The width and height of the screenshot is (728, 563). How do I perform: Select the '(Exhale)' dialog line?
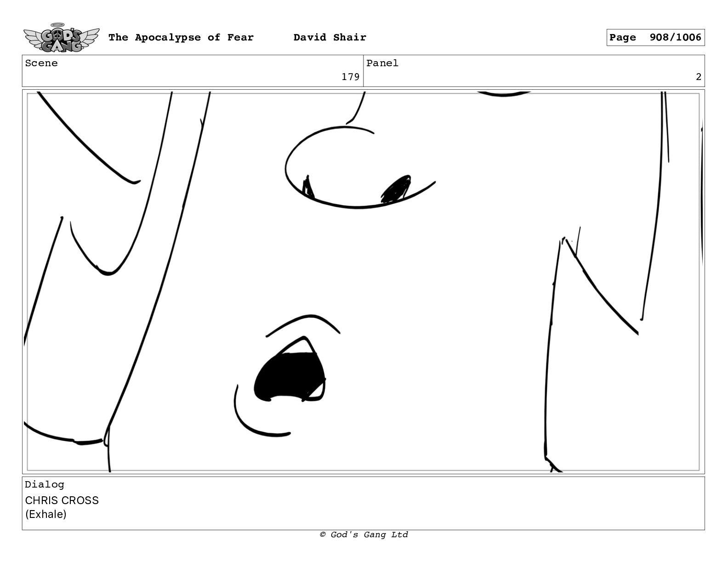coord(45,514)
